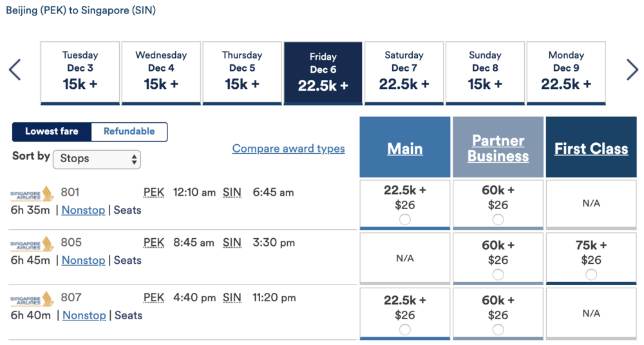This screenshot has height=345, width=644.
Task: Open the Sort by Stops dropdown
Action: 97,159
